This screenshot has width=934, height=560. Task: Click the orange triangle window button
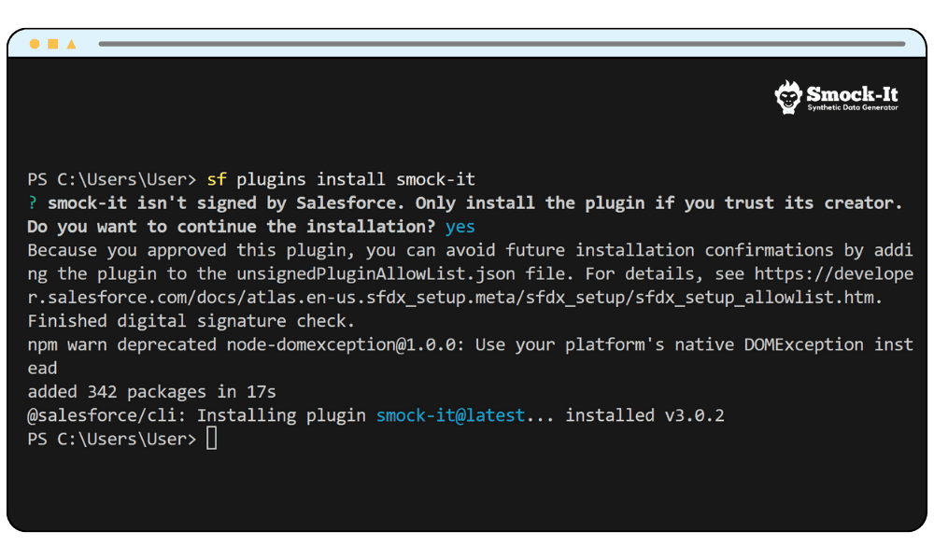pyautogui.click(x=72, y=44)
